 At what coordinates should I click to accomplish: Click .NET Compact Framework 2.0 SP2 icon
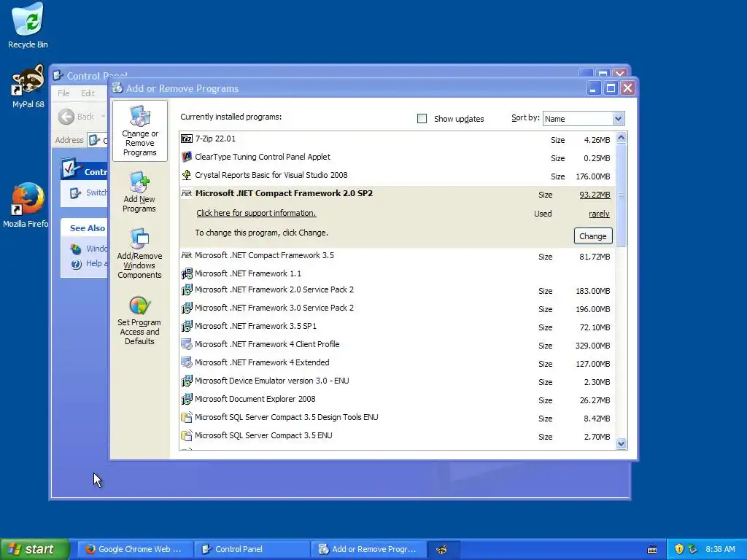187,193
